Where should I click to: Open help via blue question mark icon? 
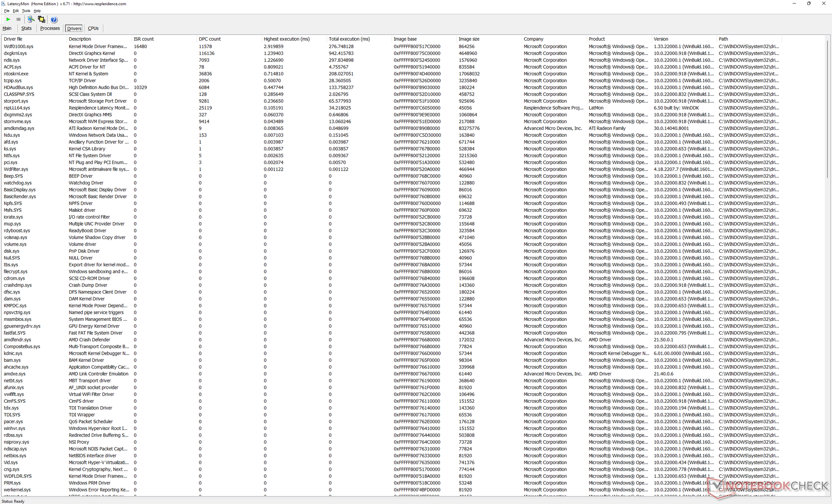(54, 19)
